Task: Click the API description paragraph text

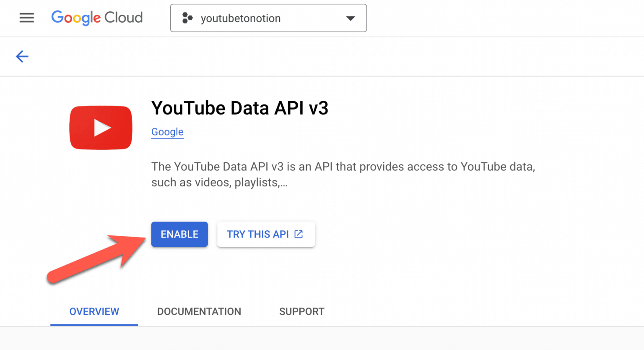Action: click(343, 167)
